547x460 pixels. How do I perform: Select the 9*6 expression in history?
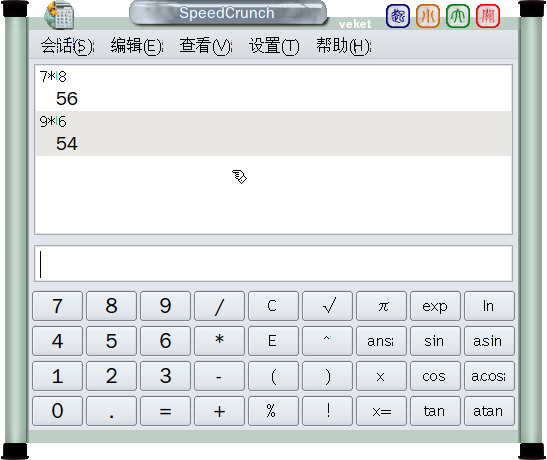(53, 121)
